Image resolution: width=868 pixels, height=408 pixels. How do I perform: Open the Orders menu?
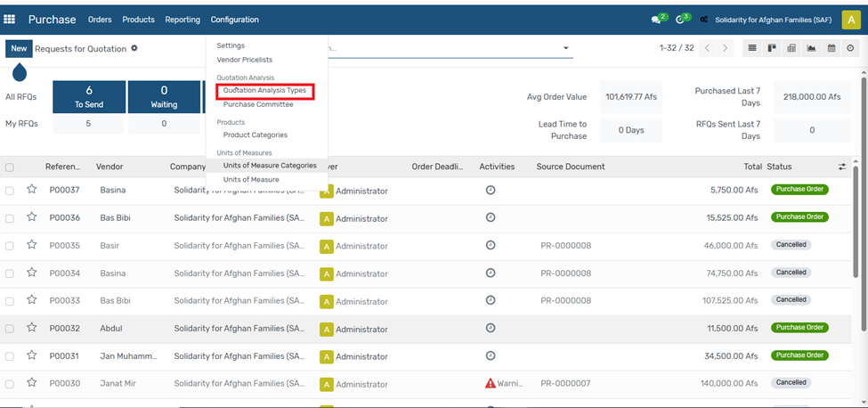[x=100, y=20]
